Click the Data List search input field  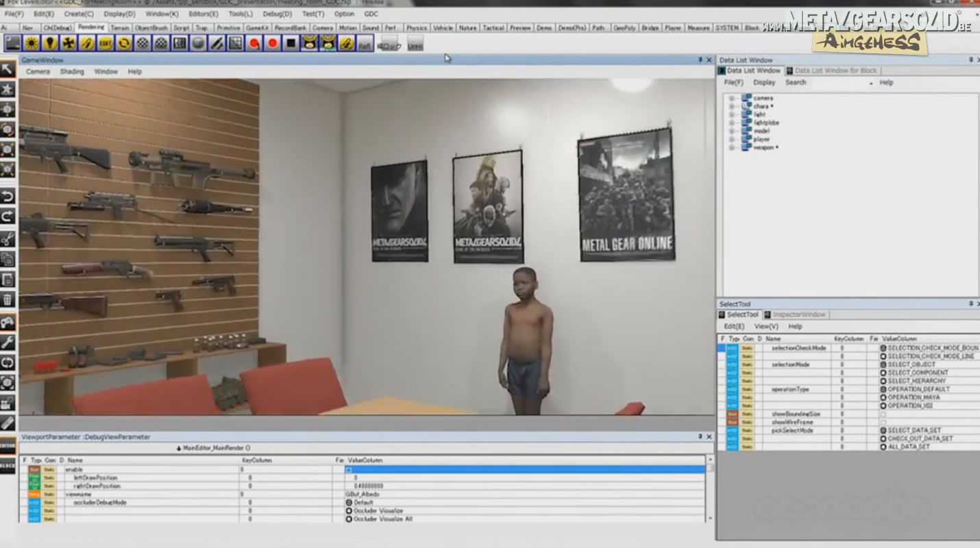839,83
